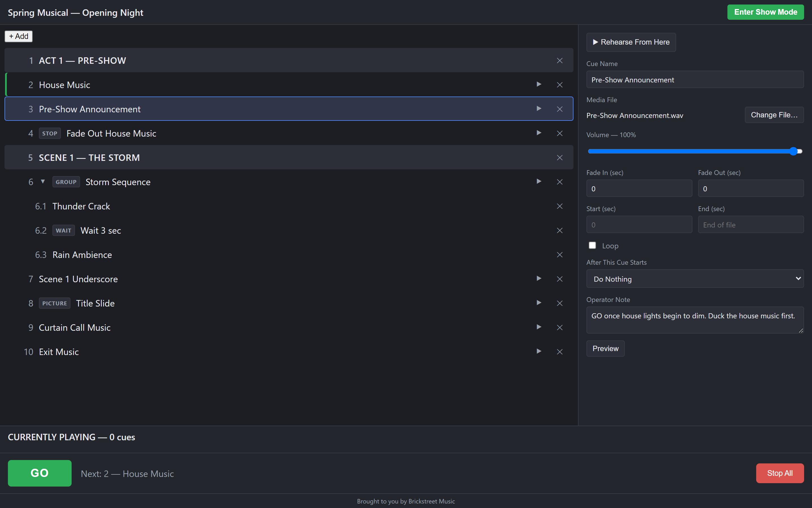Play the House Music cue
This screenshot has width=812, height=508.
tap(539, 84)
